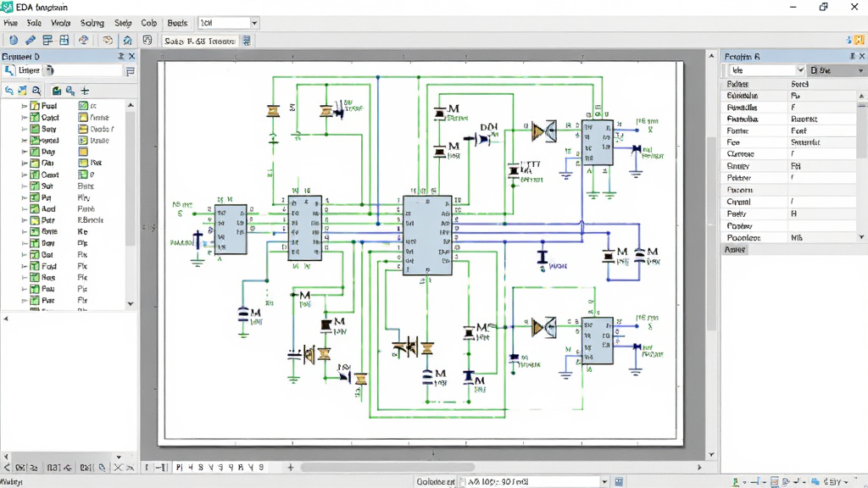The image size is (868, 488).
Task: Click the document page icon in the main toolbar
Action: coord(147,40)
